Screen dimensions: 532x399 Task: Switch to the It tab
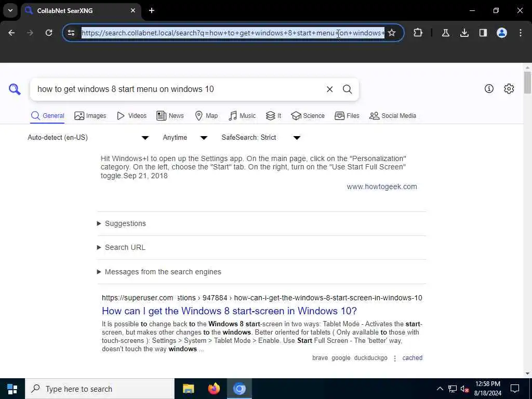point(273,116)
